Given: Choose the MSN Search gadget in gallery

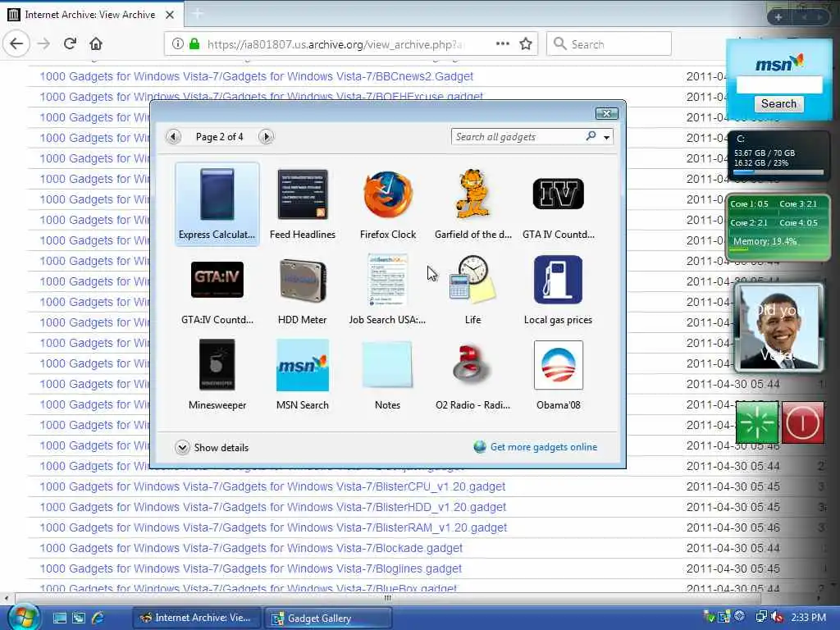Looking at the screenshot, I should pos(302,375).
